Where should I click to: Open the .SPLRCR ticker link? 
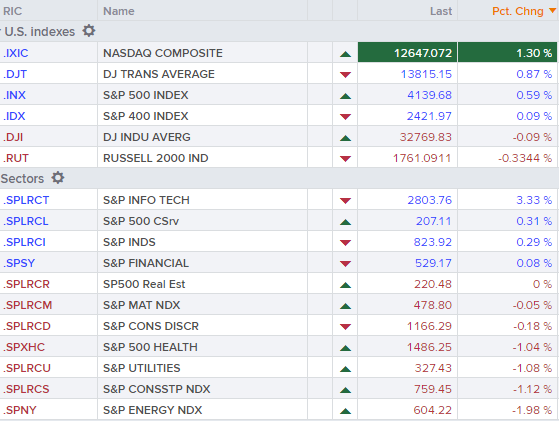point(26,284)
